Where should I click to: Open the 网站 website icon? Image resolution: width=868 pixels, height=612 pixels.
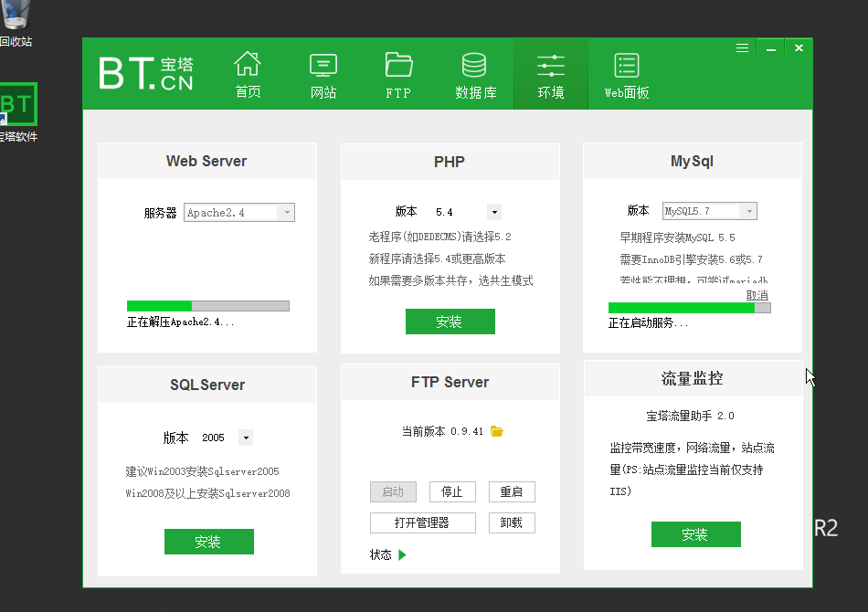point(323,65)
